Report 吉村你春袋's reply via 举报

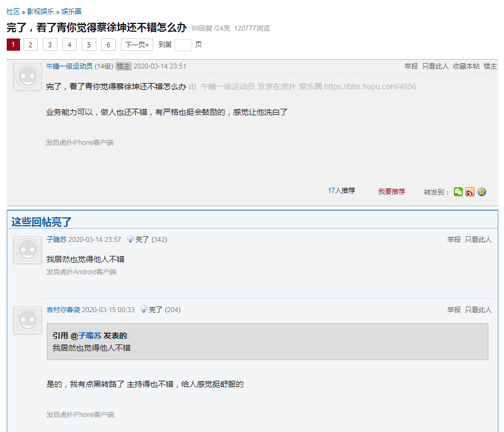pos(454,310)
